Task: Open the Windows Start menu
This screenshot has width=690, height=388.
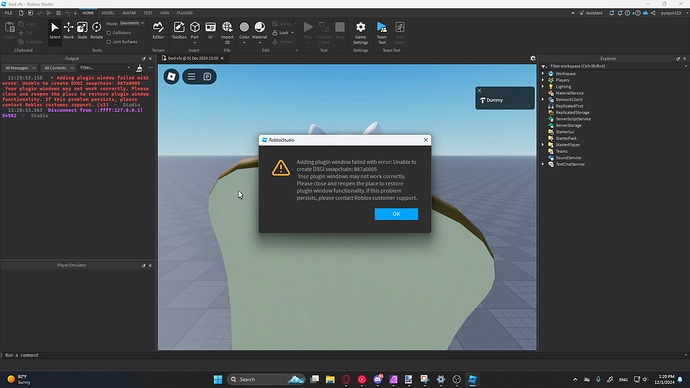Action: [218, 379]
